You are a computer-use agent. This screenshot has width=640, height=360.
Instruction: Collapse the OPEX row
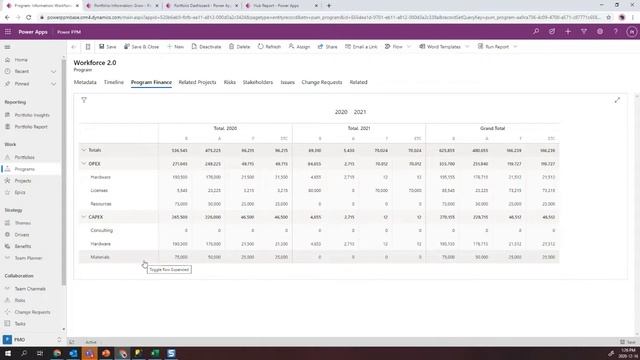(x=84, y=164)
